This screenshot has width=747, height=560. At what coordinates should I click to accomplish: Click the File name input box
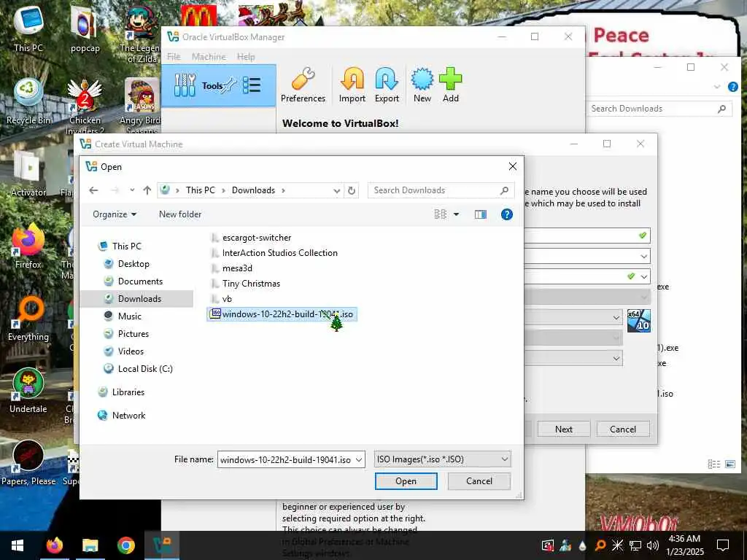[286, 459]
